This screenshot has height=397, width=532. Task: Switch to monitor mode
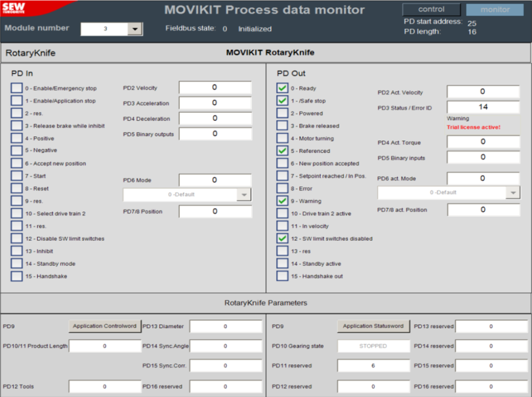tap(495, 10)
